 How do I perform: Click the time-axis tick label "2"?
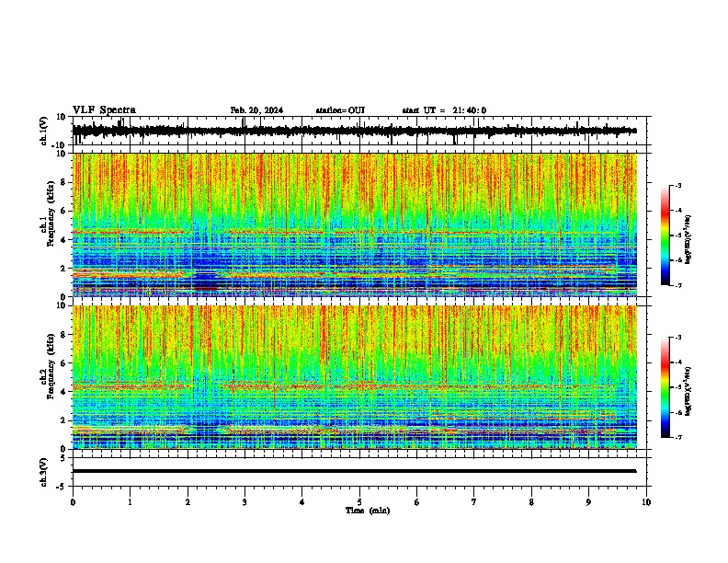click(x=188, y=502)
